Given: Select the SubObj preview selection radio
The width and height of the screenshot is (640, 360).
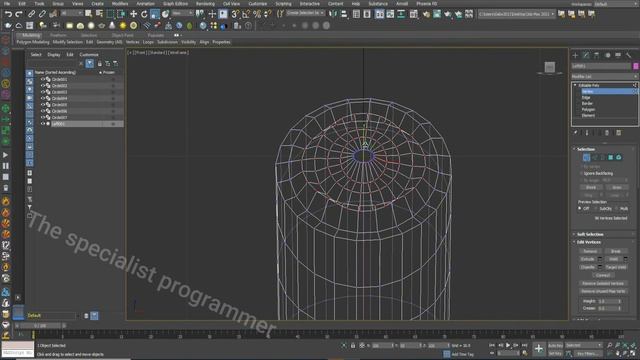Looking at the screenshot, I should click(597, 209).
